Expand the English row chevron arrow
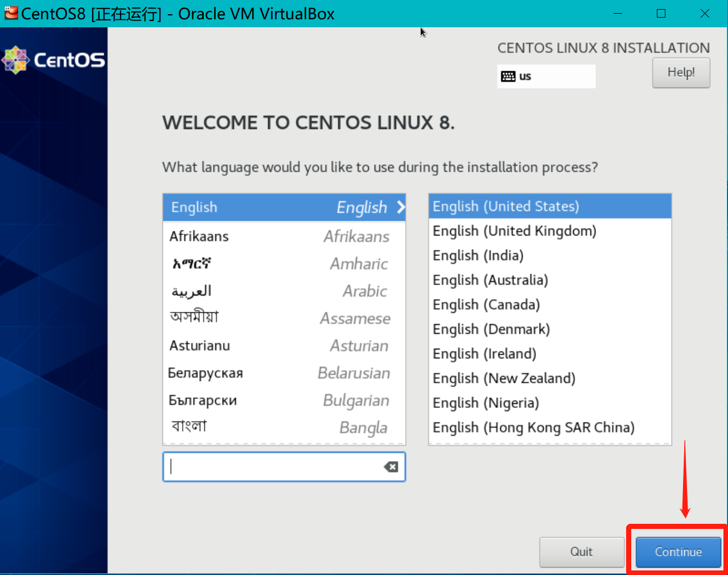 pos(401,207)
